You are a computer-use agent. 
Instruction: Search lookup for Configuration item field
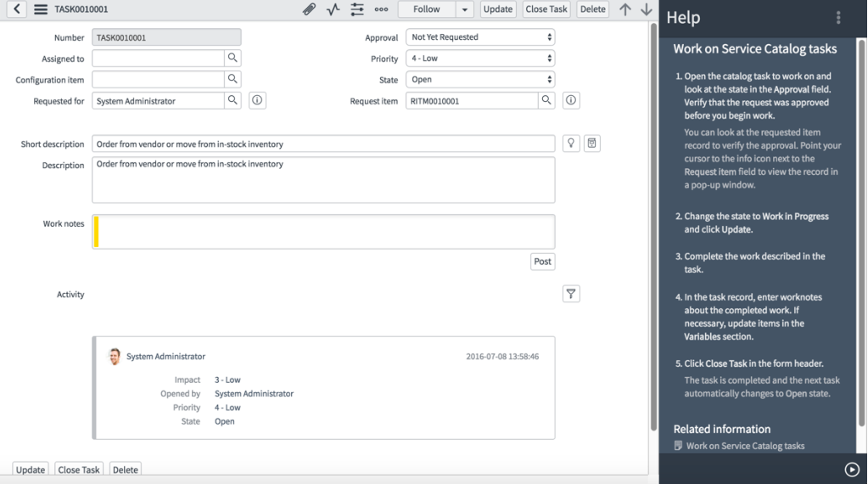(x=232, y=79)
